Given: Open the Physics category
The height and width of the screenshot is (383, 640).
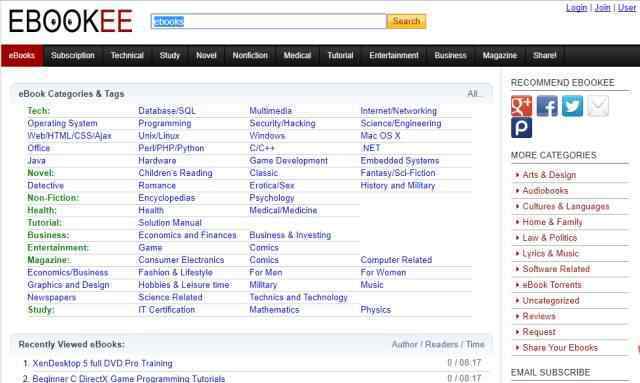Looking at the screenshot, I should point(376,310).
